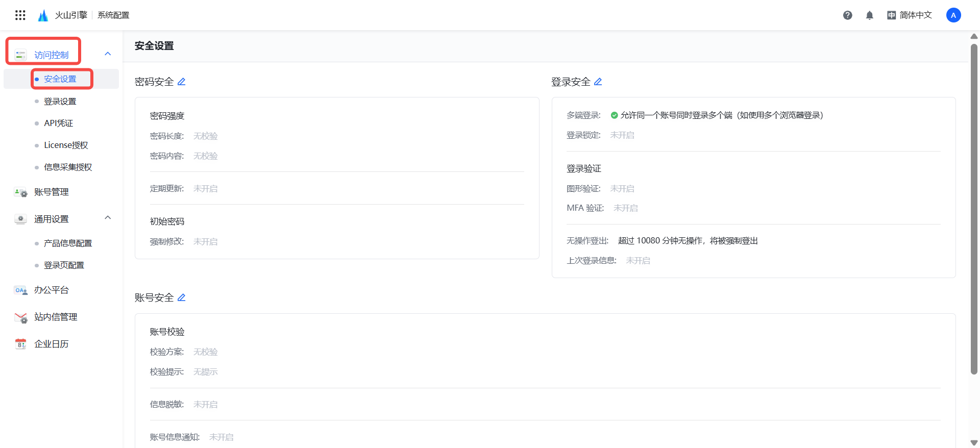
Task: Open the notifications bell icon
Action: pyautogui.click(x=870, y=15)
